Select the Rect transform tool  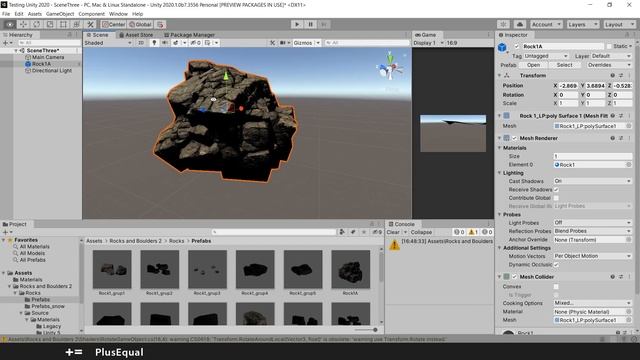tap(63, 24)
